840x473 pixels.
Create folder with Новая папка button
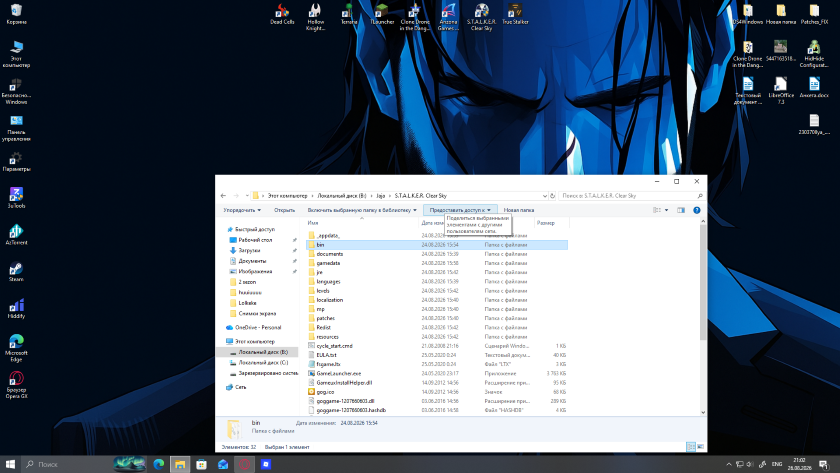coord(519,210)
